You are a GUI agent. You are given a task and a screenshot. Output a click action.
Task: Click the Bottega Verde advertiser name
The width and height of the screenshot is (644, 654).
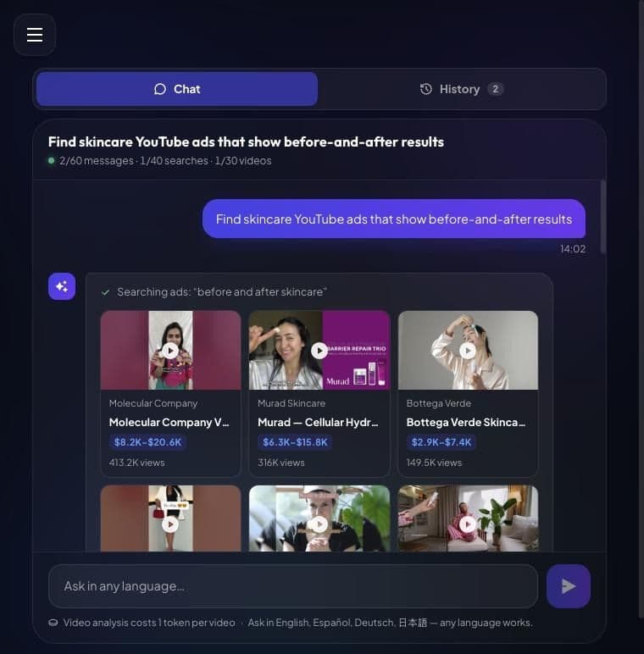439,403
